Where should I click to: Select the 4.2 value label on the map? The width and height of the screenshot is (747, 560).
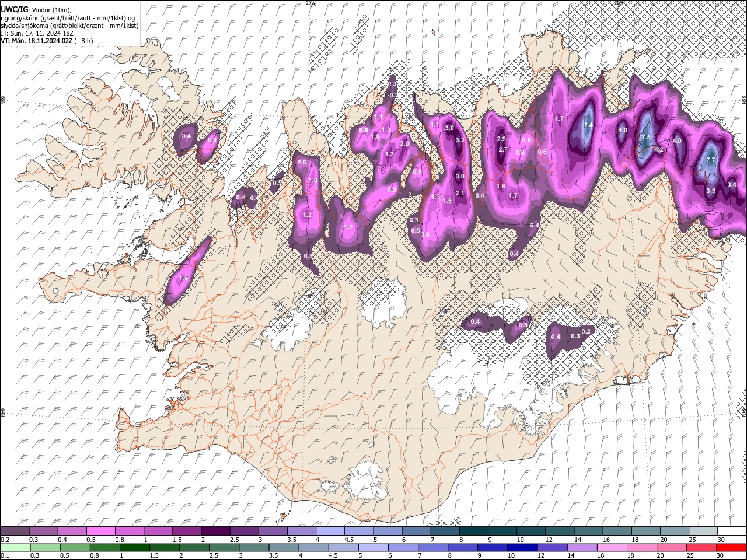(x=659, y=150)
